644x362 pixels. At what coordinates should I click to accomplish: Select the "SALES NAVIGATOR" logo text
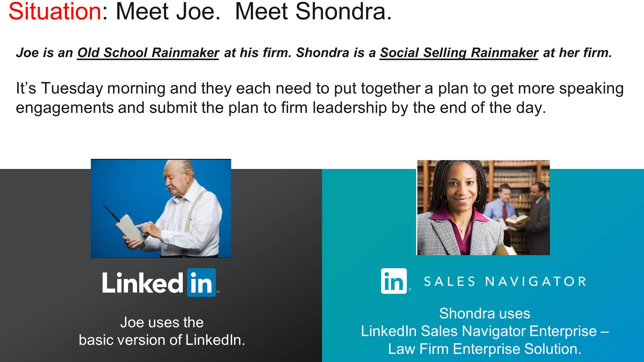coord(505,281)
